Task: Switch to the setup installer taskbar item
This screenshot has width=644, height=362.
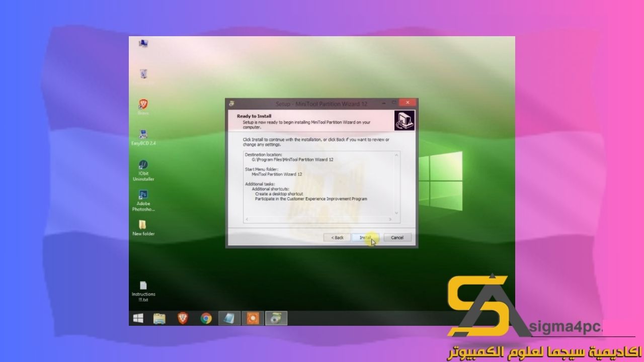Action: (x=276, y=318)
